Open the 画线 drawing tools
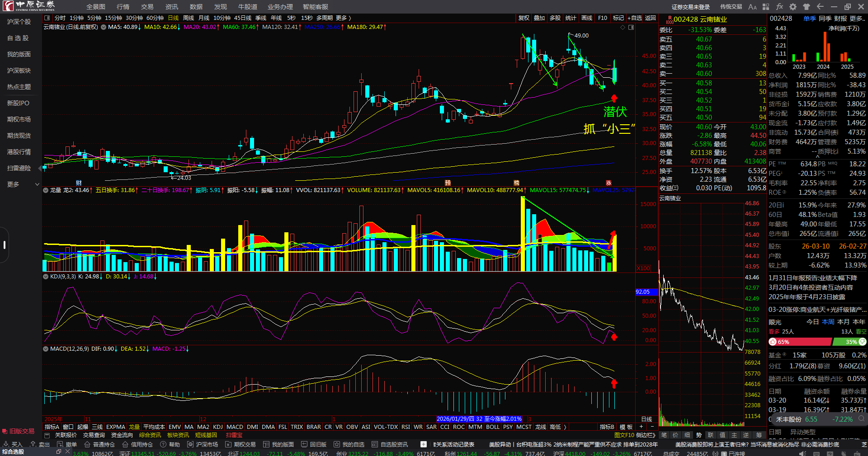Image resolution: width=868 pixels, height=456 pixels. point(587,18)
